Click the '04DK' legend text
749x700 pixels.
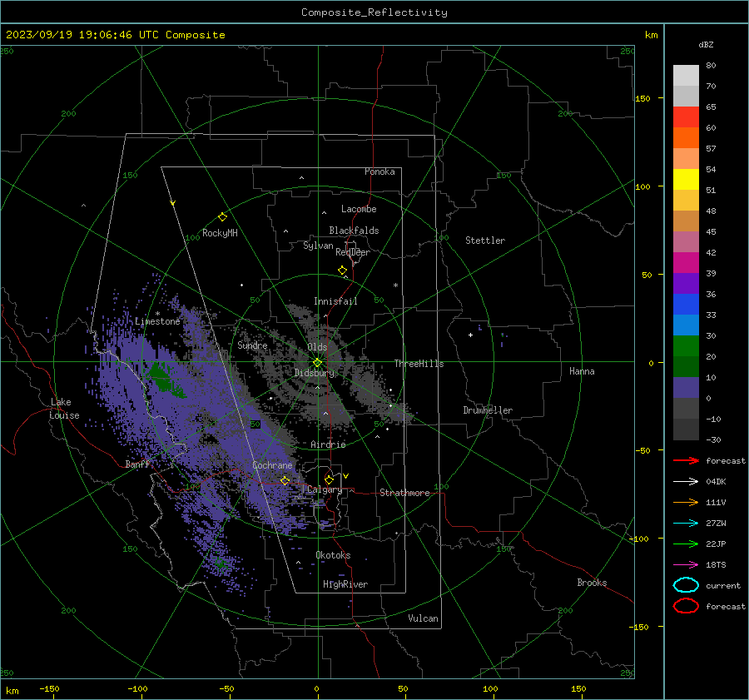pyautogui.click(x=716, y=481)
